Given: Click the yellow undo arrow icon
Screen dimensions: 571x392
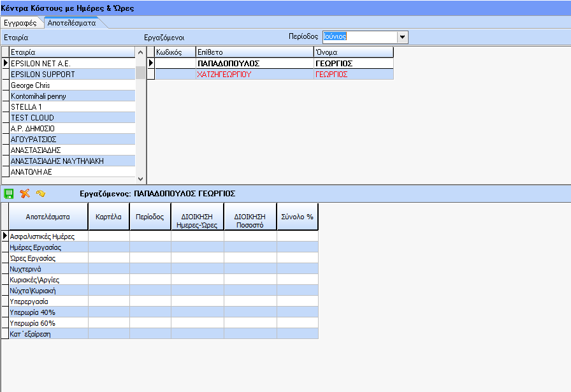Looking at the screenshot, I should click(41, 193).
